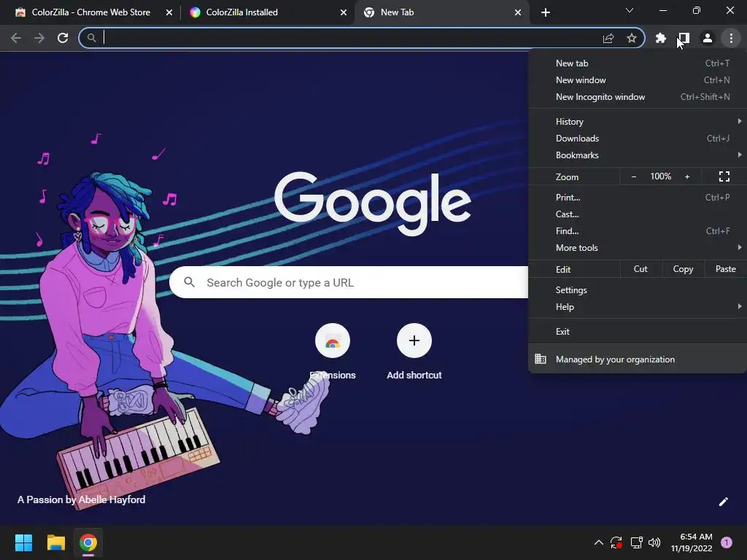Screen dimensions: 747x560
Task: Customize this page with the pencil icon
Action: [723, 502]
